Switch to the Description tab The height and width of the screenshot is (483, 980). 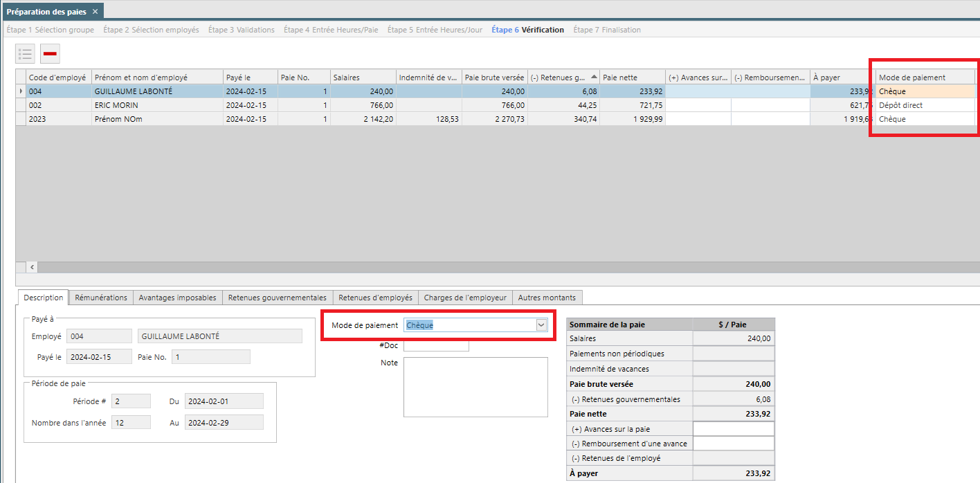coord(43,298)
